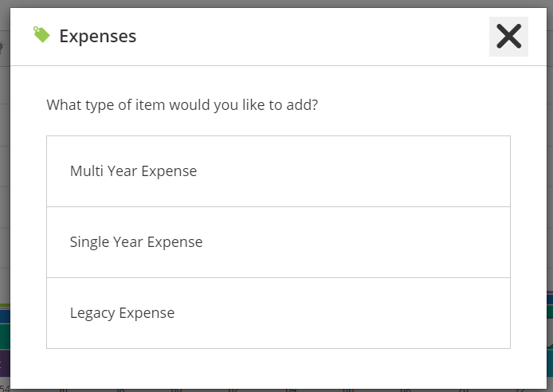Click the dimmed purple chart band at left edge
553x392 pixels.
click(x=5, y=363)
